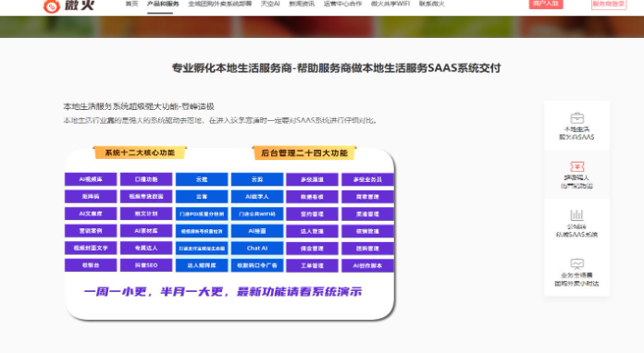Click the AI视频库 purple tile
The width and height of the screenshot is (644, 353).
91,179
